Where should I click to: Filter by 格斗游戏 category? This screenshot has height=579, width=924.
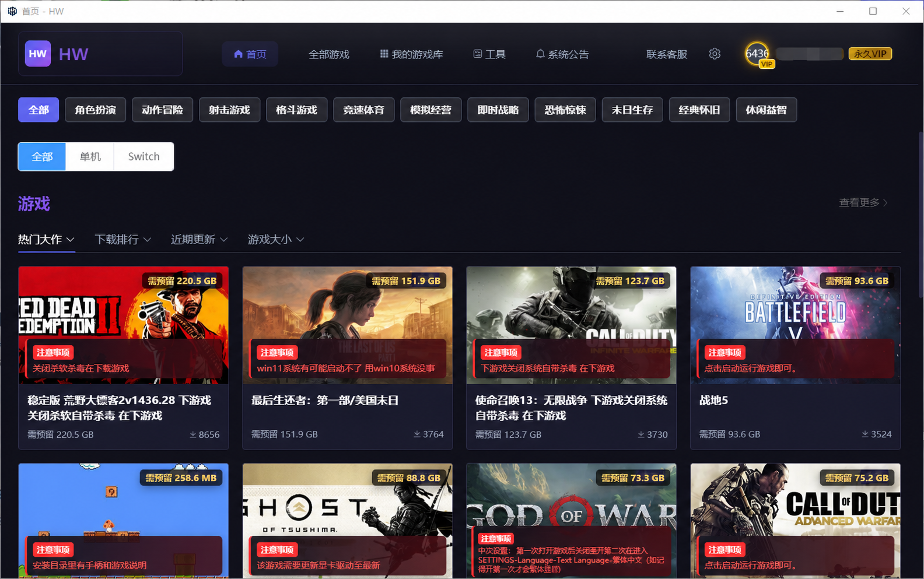pyautogui.click(x=297, y=110)
